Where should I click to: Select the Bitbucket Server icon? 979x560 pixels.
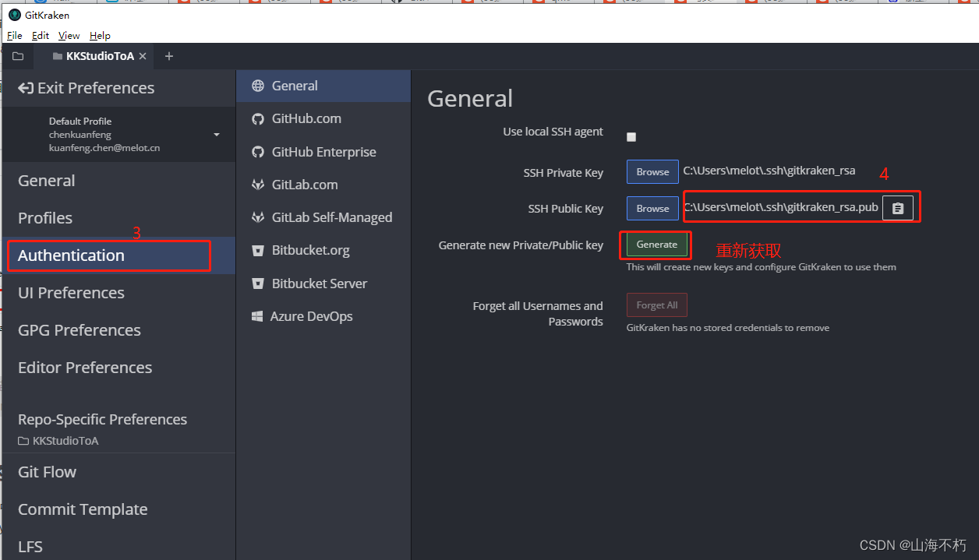(258, 284)
